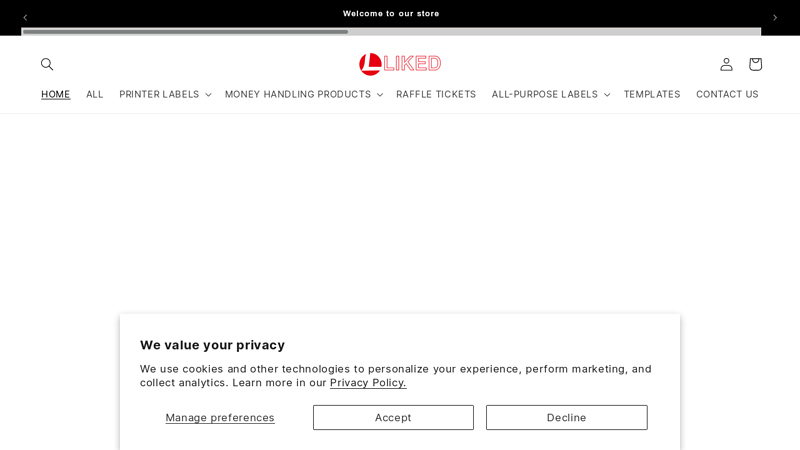Decline cookies in privacy banner
The image size is (800, 450).
(x=566, y=417)
